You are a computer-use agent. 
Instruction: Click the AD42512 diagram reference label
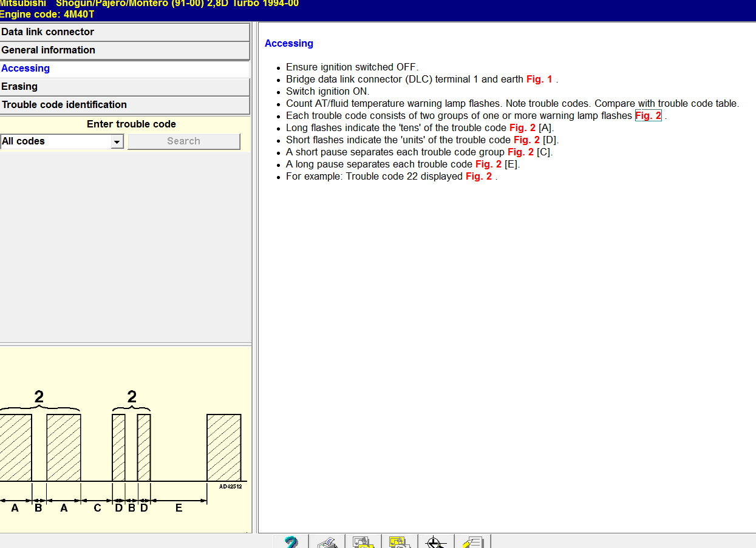pos(230,487)
